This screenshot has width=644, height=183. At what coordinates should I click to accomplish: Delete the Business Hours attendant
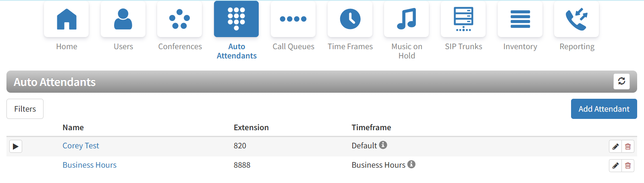(628, 166)
